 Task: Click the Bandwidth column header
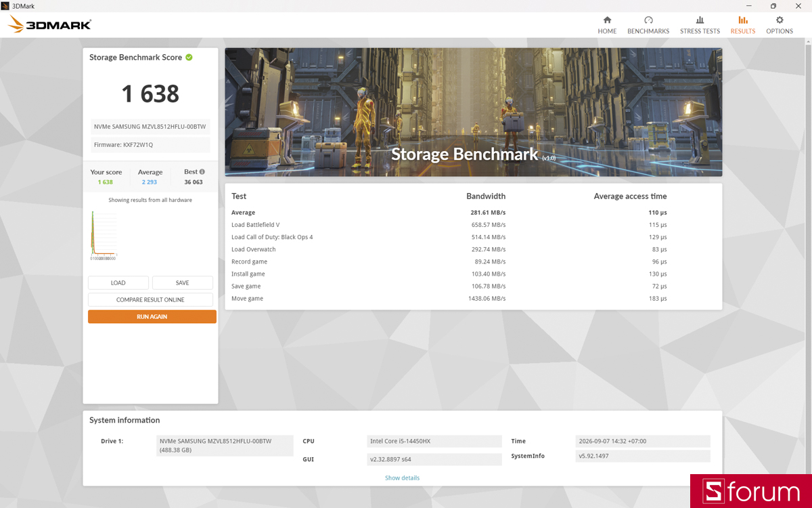(486, 196)
